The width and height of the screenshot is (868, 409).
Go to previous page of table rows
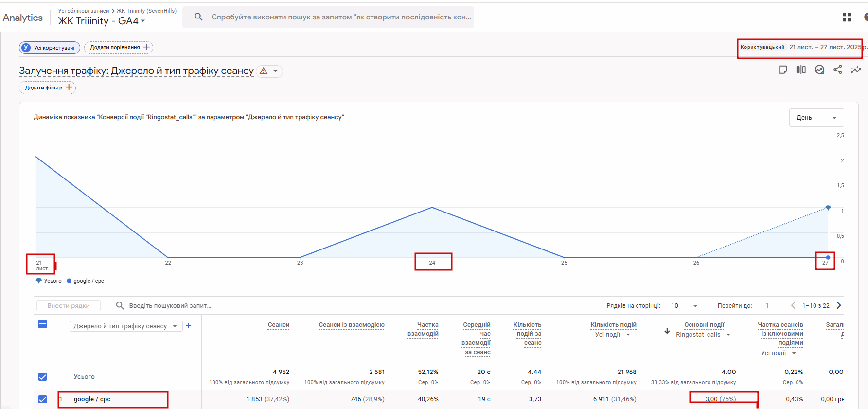(793, 305)
